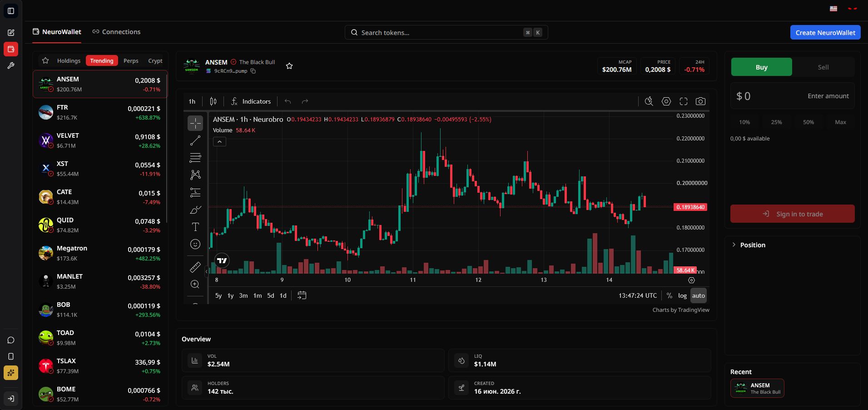The height and width of the screenshot is (410, 868).
Task: Toggle favorite star for ANSEM header
Action: (x=289, y=66)
